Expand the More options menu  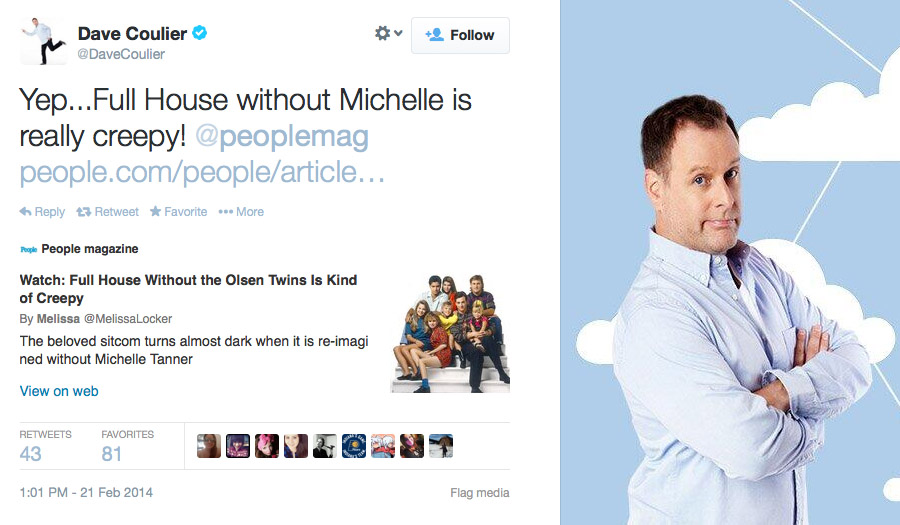pyautogui.click(x=241, y=212)
